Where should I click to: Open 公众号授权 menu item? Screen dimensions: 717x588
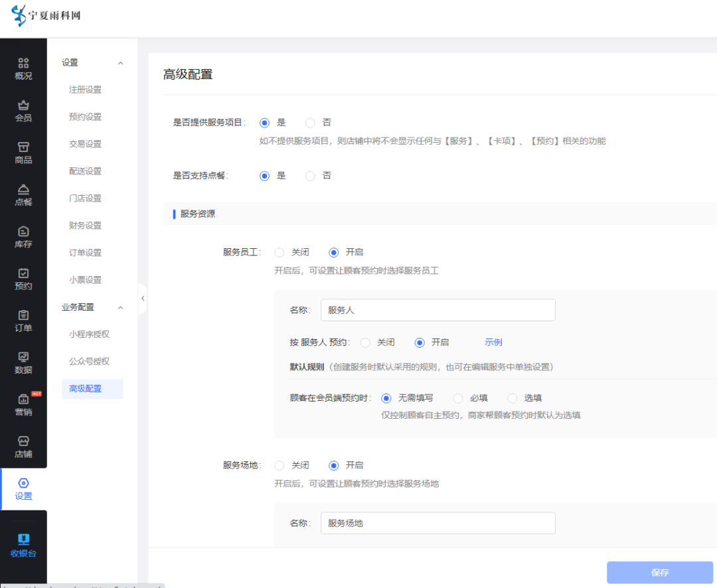click(x=90, y=362)
